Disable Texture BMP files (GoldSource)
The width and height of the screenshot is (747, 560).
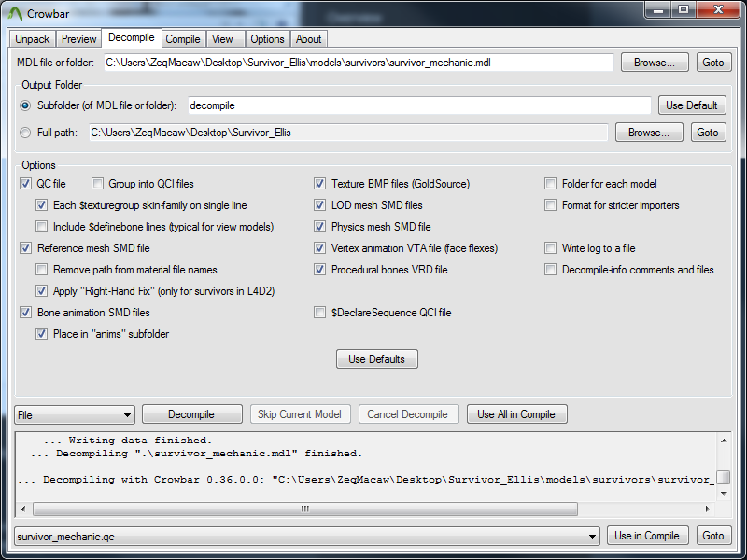coord(319,184)
